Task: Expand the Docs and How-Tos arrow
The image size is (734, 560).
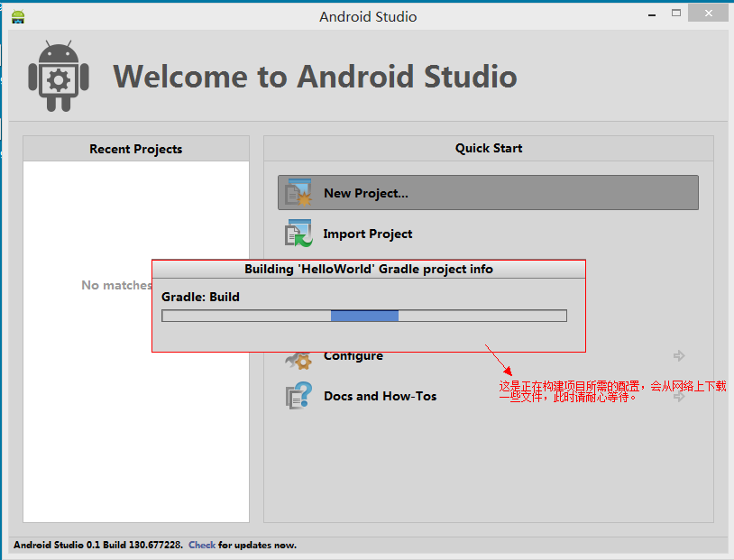Action: (x=679, y=397)
